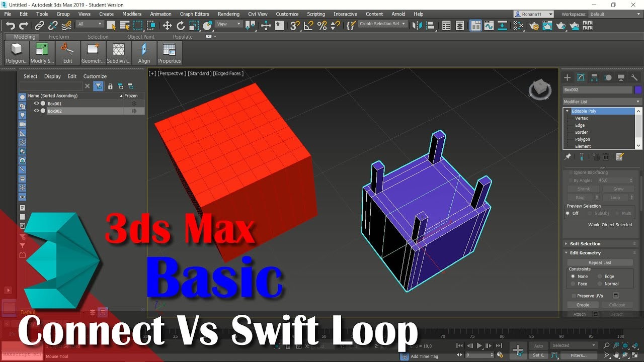Open the Select by Name dialog
The width and height of the screenshot is (644, 362).
pos(125,26)
